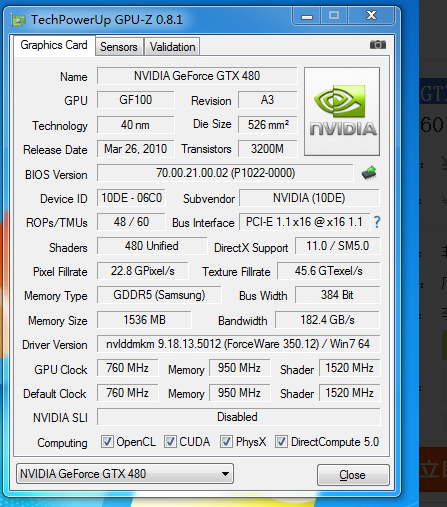Click the Computing label text

coord(62,443)
